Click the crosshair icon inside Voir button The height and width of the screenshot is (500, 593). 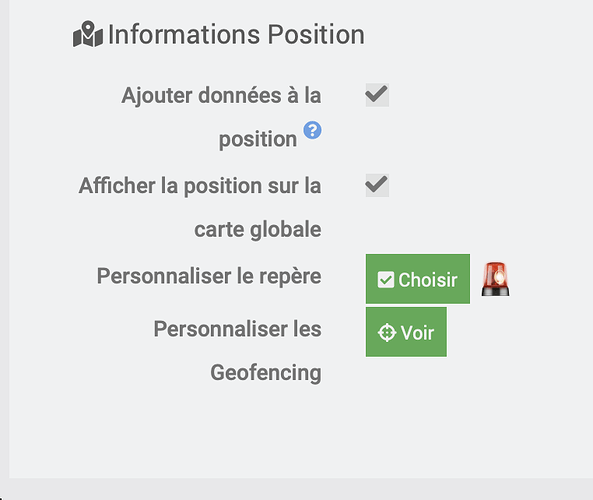point(387,333)
